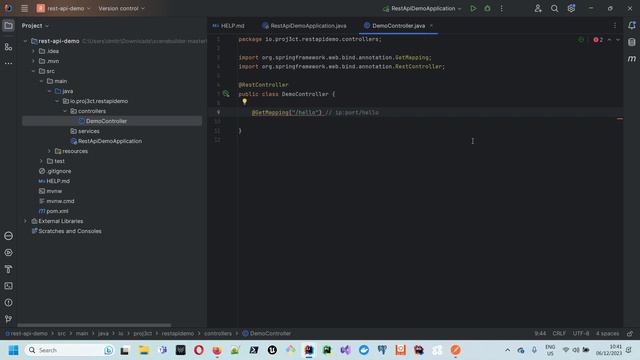This screenshot has width=640, height=360.
Task: Open more run actions menu
Action: tap(502, 8)
